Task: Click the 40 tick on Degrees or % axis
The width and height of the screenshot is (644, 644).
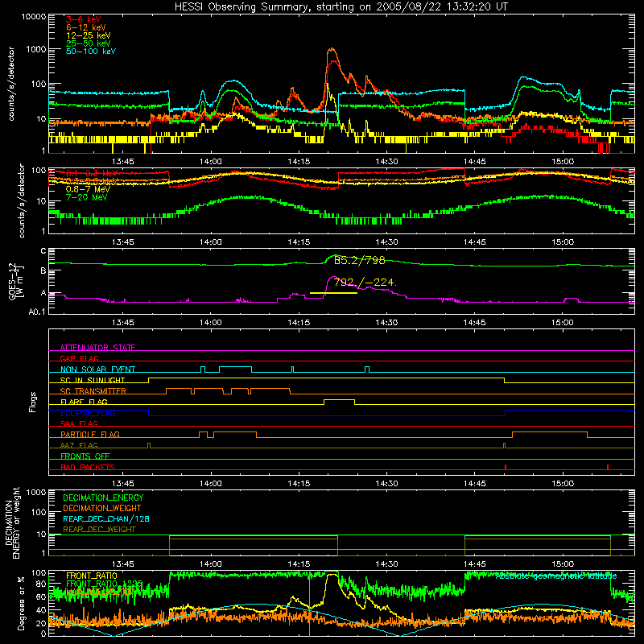Action: 41,610
